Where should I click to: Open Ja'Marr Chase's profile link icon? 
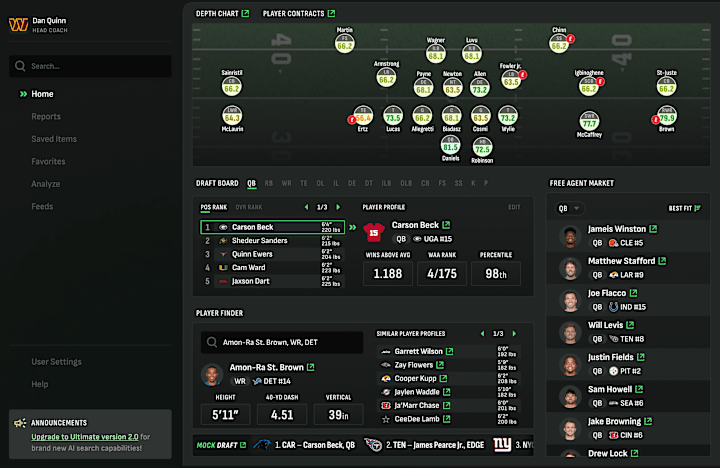coord(446,406)
